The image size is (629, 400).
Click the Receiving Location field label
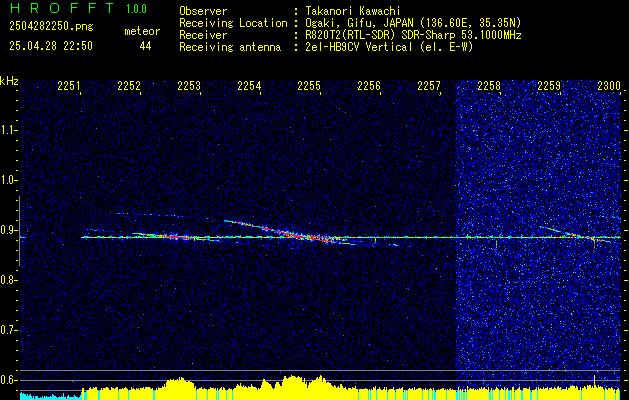point(233,23)
